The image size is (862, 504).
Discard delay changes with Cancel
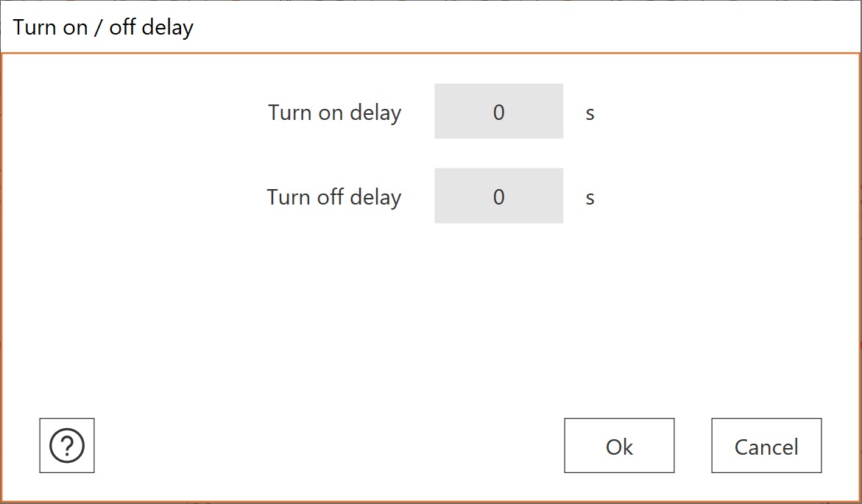(766, 446)
